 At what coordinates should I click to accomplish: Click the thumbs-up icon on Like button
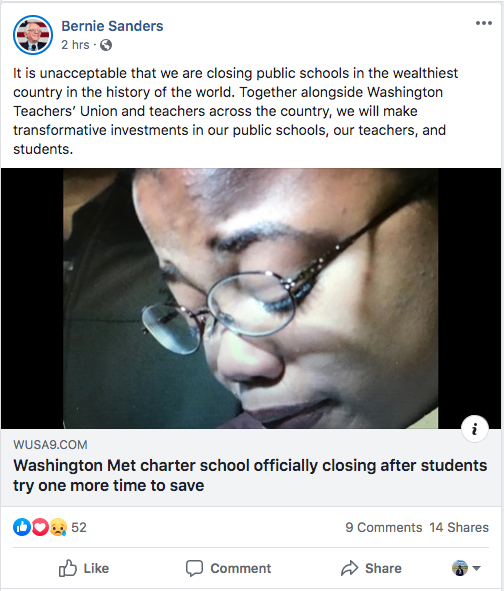67,568
